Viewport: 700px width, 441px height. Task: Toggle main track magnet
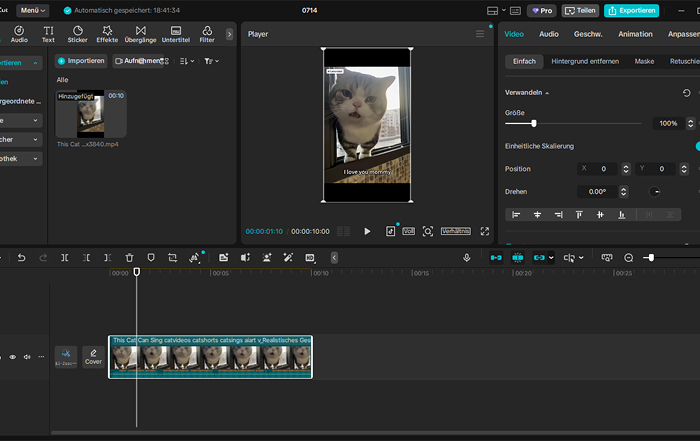click(496, 258)
